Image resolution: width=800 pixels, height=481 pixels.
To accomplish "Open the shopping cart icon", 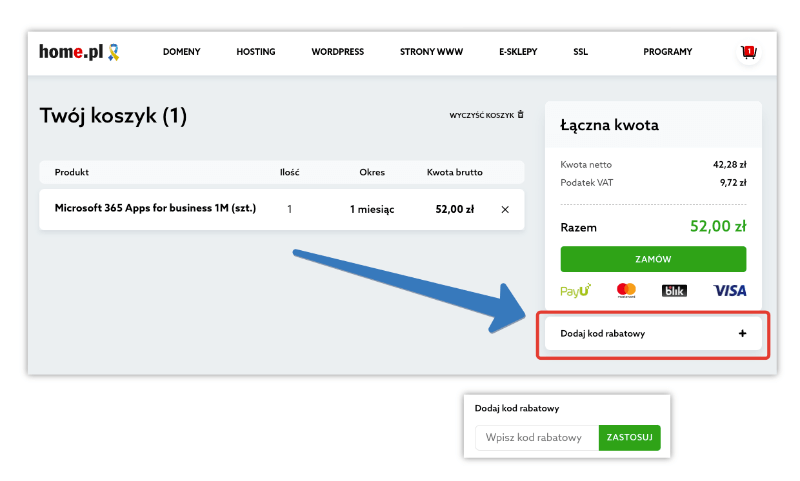I will [747, 52].
